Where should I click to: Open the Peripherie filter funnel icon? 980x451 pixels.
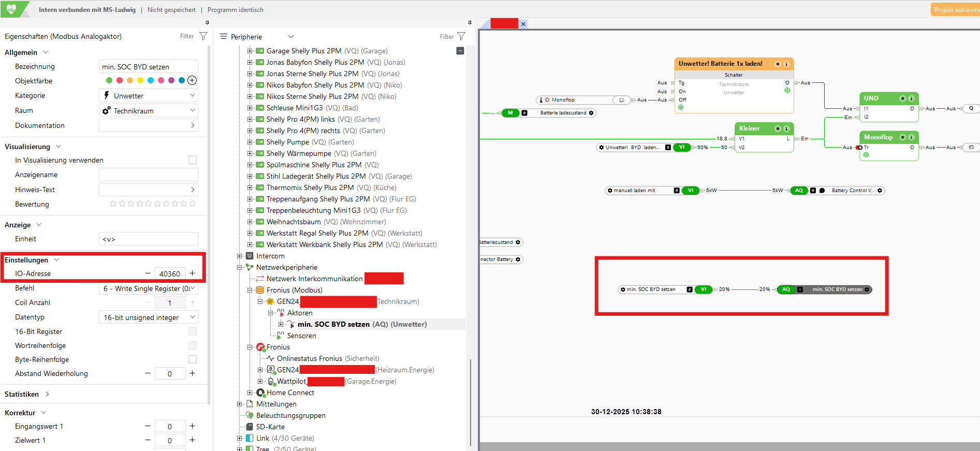(x=461, y=36)
